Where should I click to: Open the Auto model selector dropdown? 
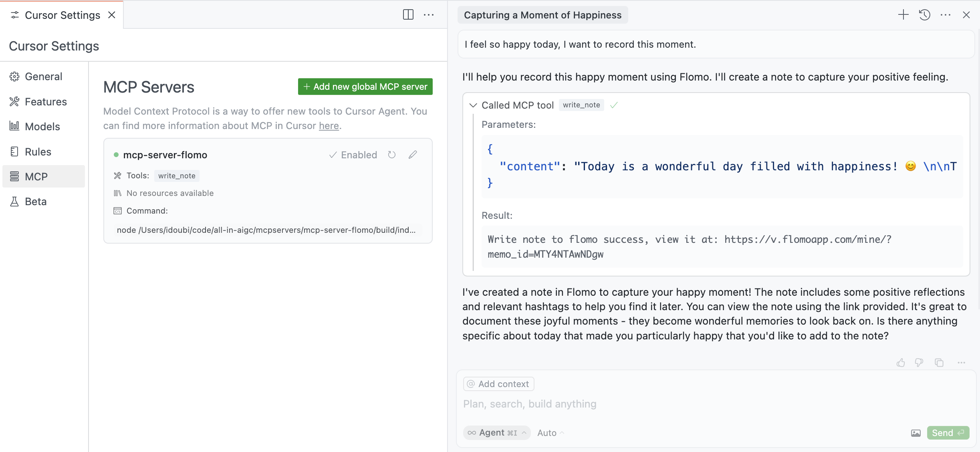tap(550, 433)
